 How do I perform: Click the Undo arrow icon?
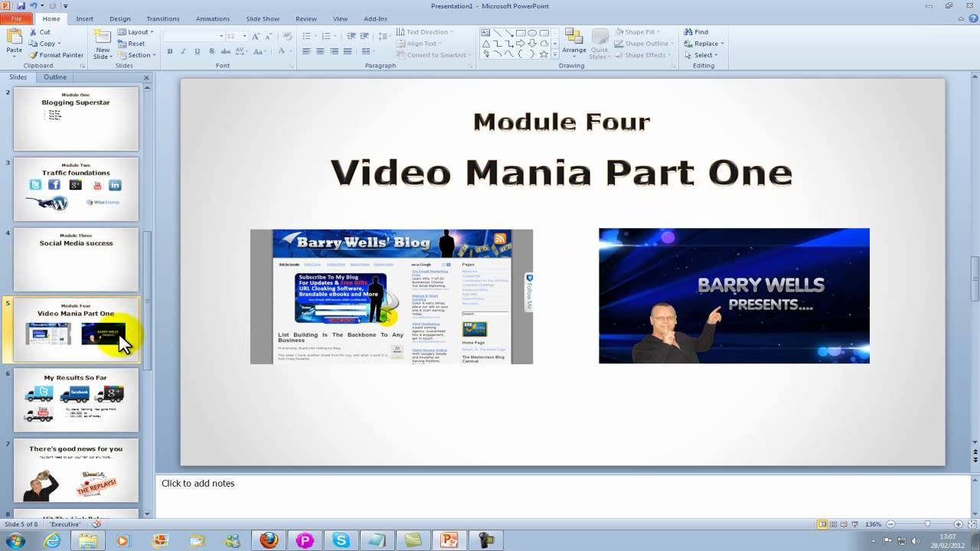[33, 5]
